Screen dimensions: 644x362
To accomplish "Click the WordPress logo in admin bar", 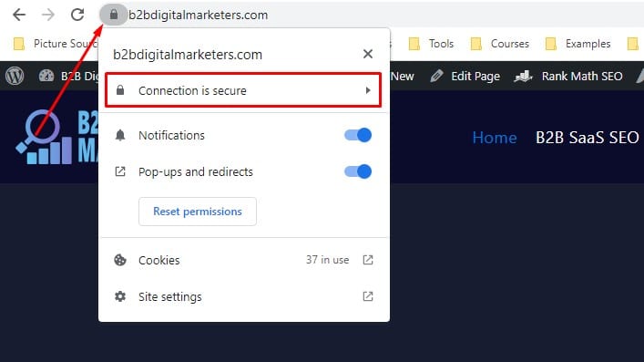I will [x=15, y=76].
